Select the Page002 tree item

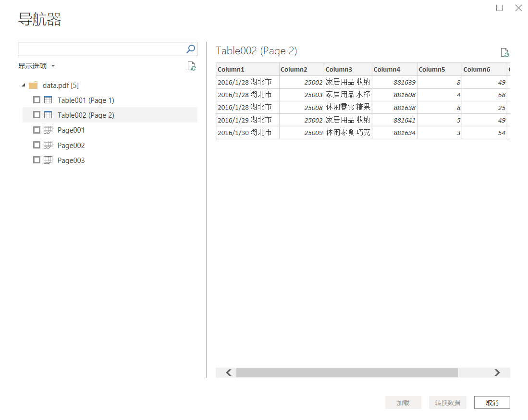click(71, 145)
